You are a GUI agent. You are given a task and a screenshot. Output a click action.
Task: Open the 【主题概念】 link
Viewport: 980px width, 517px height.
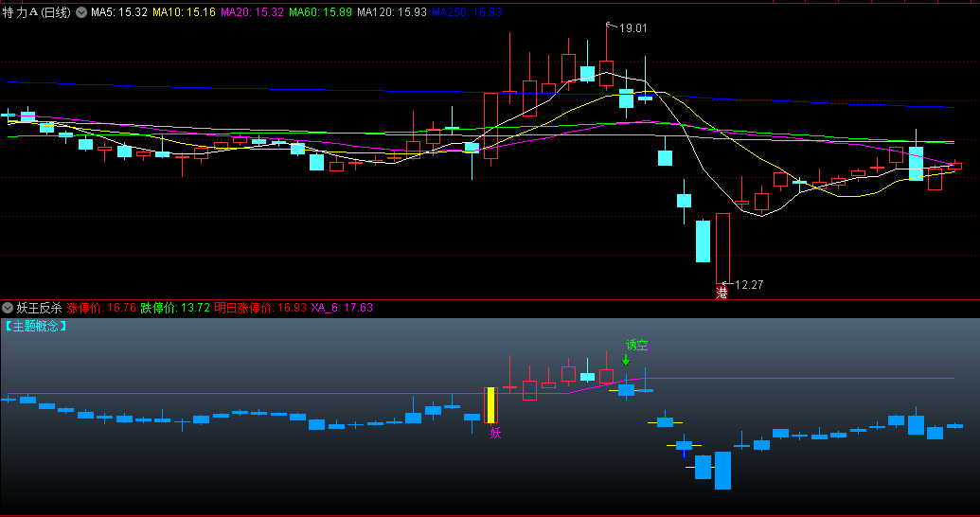(36, 326)
